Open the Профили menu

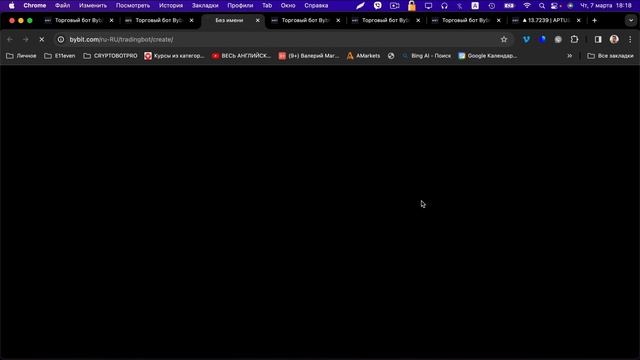pos(240,6)
